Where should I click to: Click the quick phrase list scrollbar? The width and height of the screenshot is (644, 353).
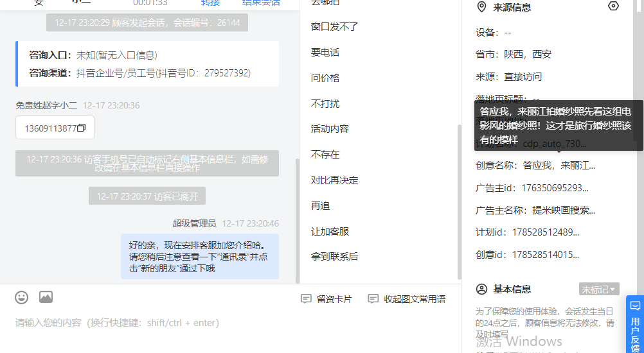tap(459, 201)
